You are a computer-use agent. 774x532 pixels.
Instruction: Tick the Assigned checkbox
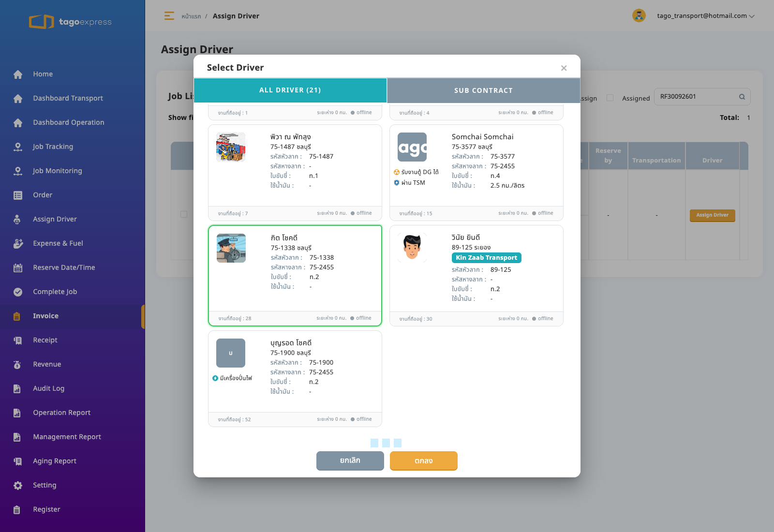click(610, 98)
